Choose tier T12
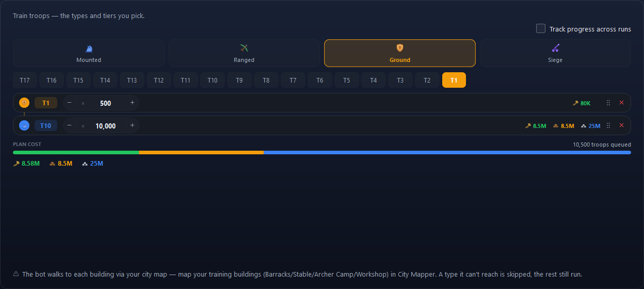 159,80
